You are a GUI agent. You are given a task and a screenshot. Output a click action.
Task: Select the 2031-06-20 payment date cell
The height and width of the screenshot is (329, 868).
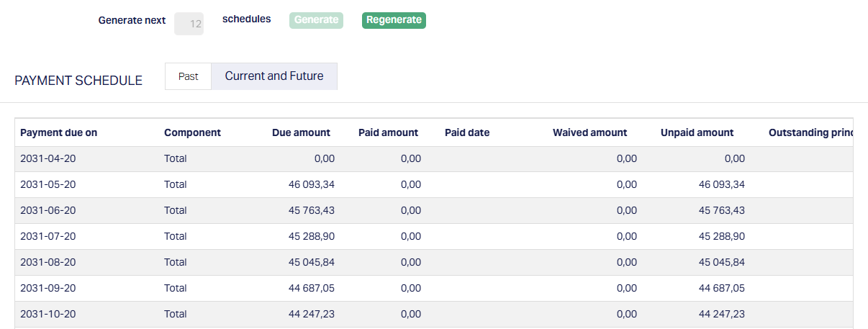(x=48, y=210)
